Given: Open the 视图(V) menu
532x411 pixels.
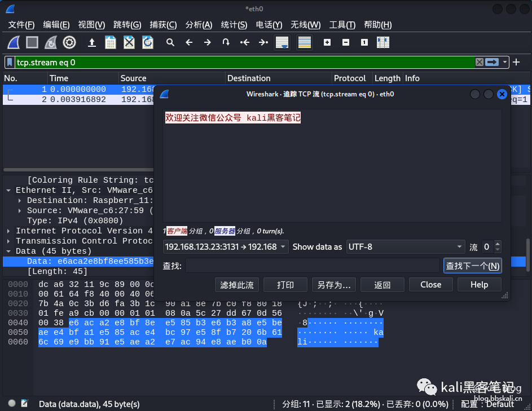Looking at the screenshot, I should (91, 25).
